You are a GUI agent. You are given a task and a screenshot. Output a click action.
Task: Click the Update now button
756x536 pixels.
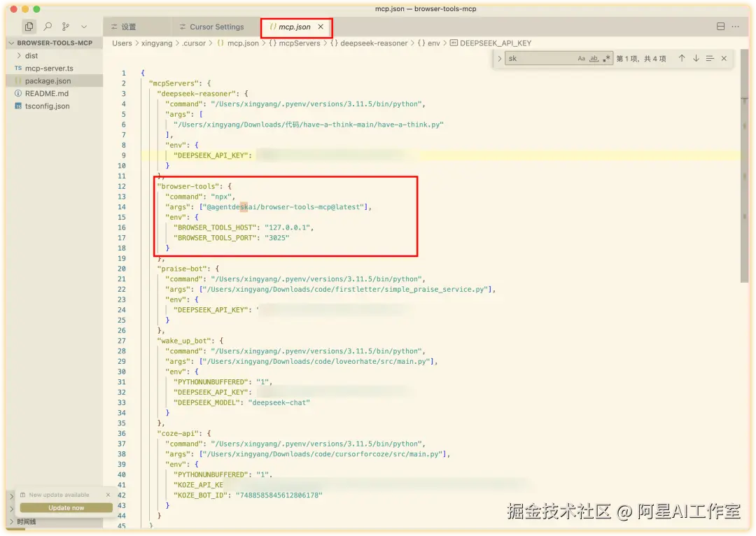pos(66,507)
